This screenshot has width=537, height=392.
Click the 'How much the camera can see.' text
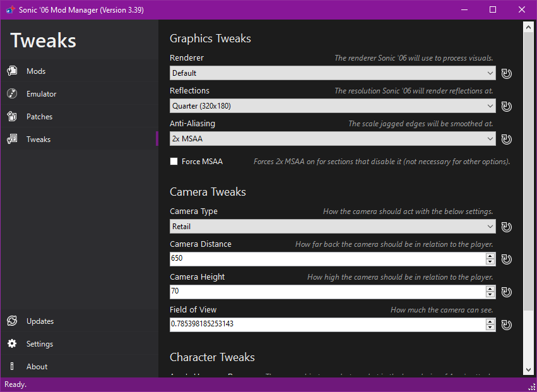click(442, 310)
